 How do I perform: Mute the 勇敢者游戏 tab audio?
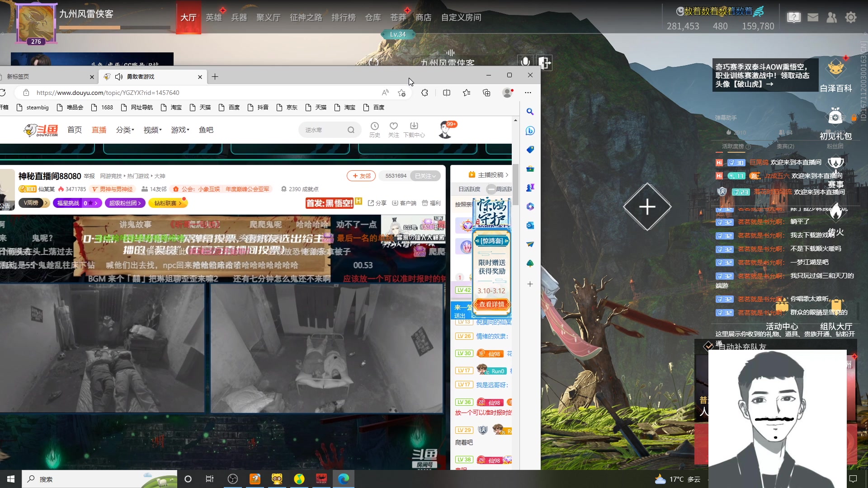tap(119, 77)
